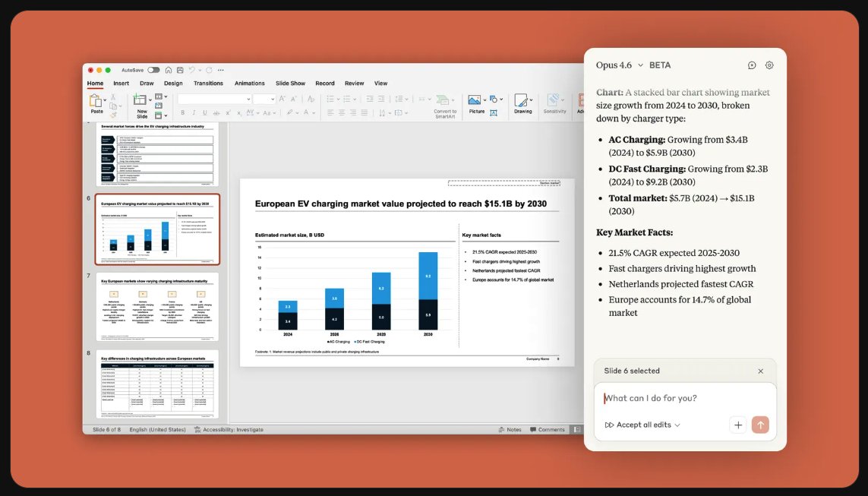
Task: Open the Opus 4.6 model dropdown
Action: [620, 65]
